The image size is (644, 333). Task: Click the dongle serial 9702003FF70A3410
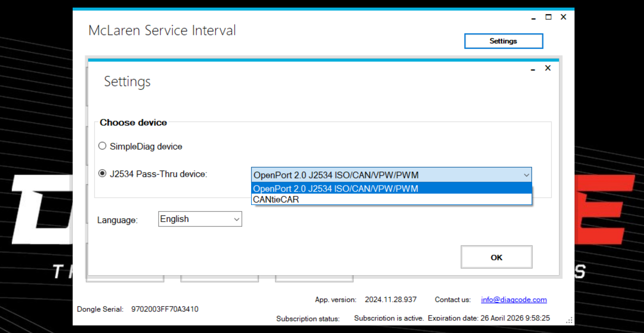tap(165, 309)
